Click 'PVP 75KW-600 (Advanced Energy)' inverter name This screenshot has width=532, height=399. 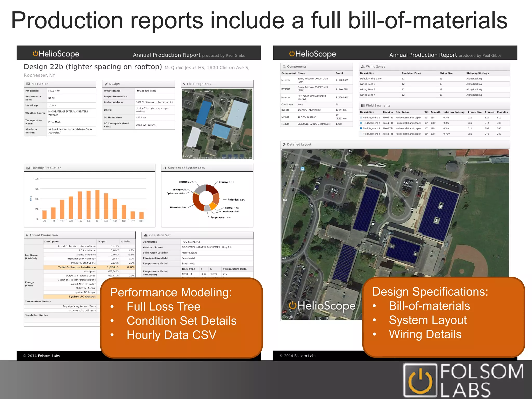coord(312,97)
